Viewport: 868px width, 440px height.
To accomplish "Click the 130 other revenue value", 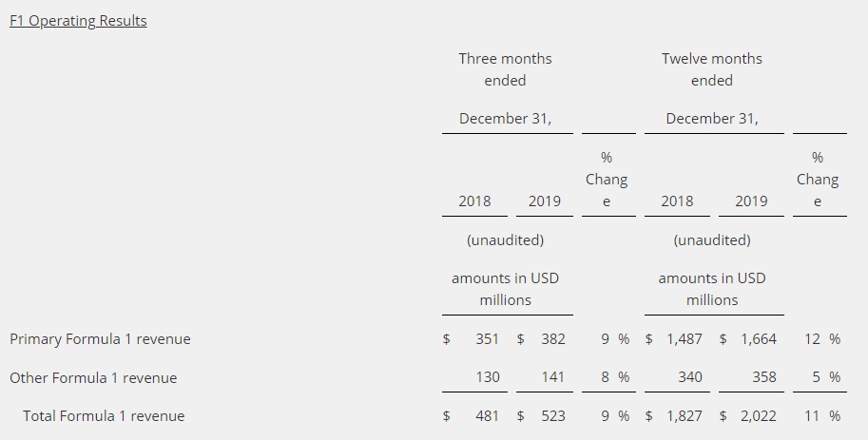I will pyautogui.click(x=488, y=377).
